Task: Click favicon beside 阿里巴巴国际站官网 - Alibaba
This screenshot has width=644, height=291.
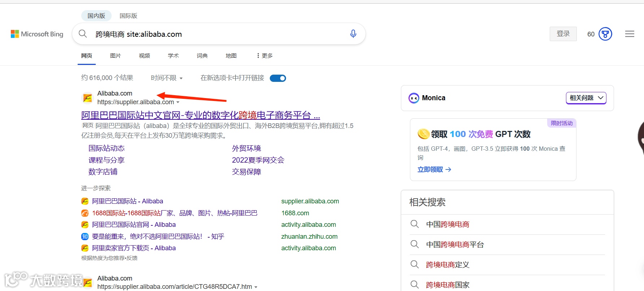Action: [x=85, y=225]
